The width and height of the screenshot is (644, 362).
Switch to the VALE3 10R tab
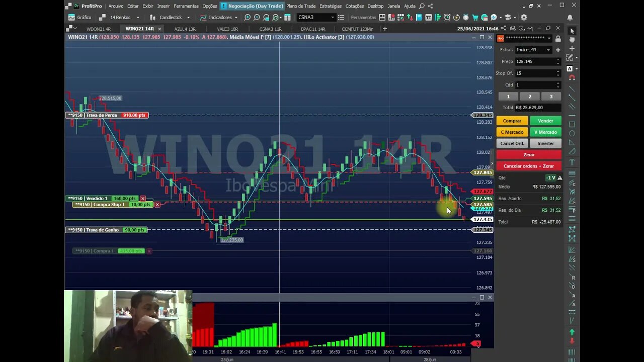[227, 29]
